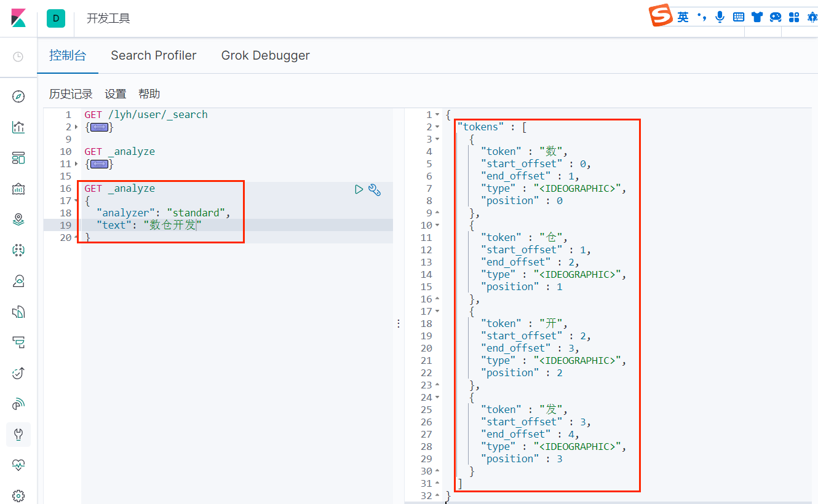Image resolution: width=818 pixels, height=504 pixels.
Task: Open the Infrastructure metrics sidebar icon
Action: pyautogui.click(x=18, y=281)
